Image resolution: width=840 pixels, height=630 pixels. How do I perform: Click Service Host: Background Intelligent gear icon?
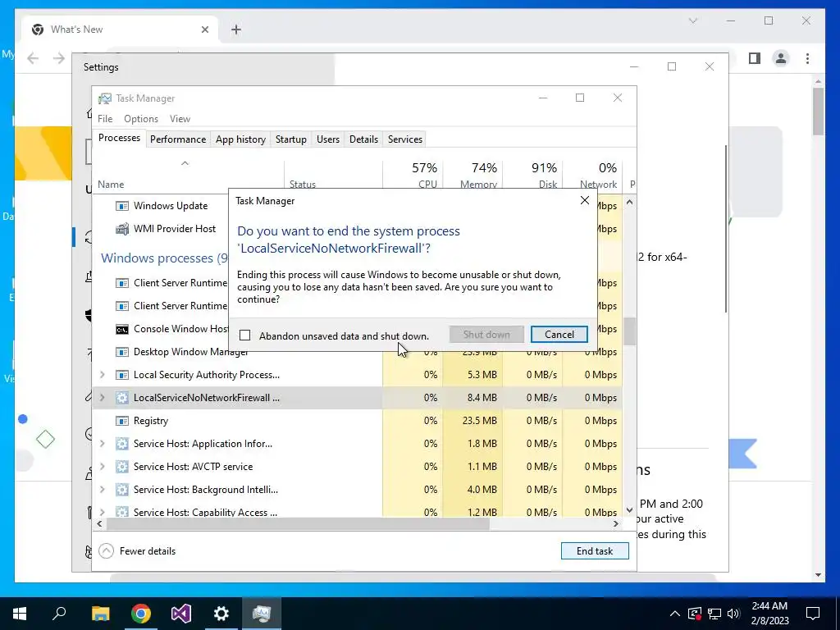click(x=122, y=490)
